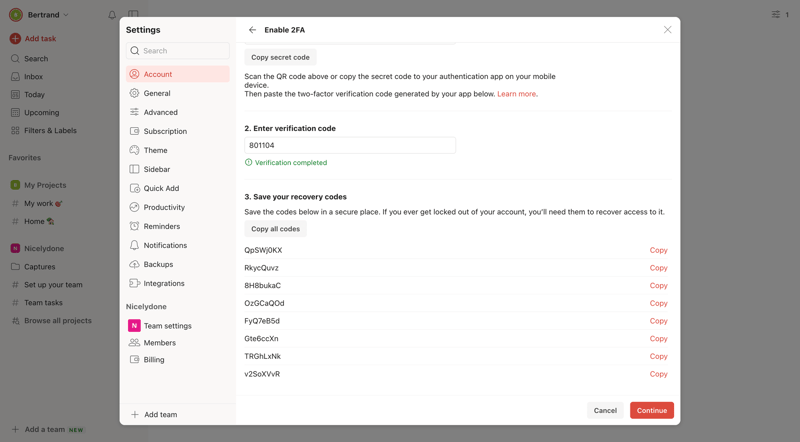Click the General gear icon

tap(134, 93)
